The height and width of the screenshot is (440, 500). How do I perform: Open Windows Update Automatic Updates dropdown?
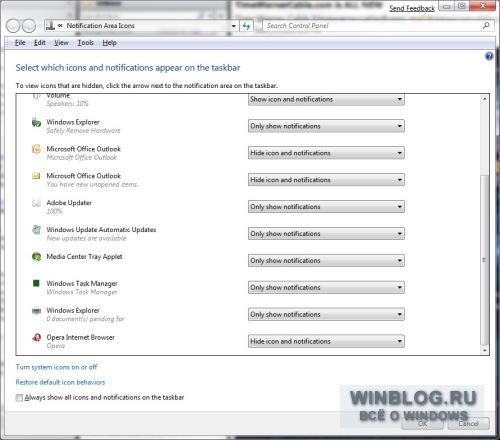pos(326,234)
